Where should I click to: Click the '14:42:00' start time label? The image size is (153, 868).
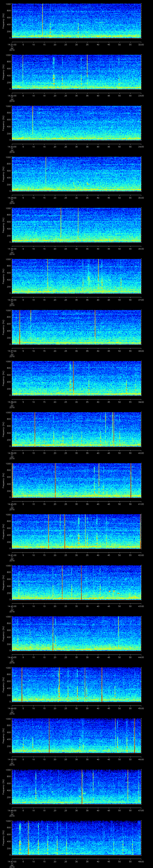[12, 606]
